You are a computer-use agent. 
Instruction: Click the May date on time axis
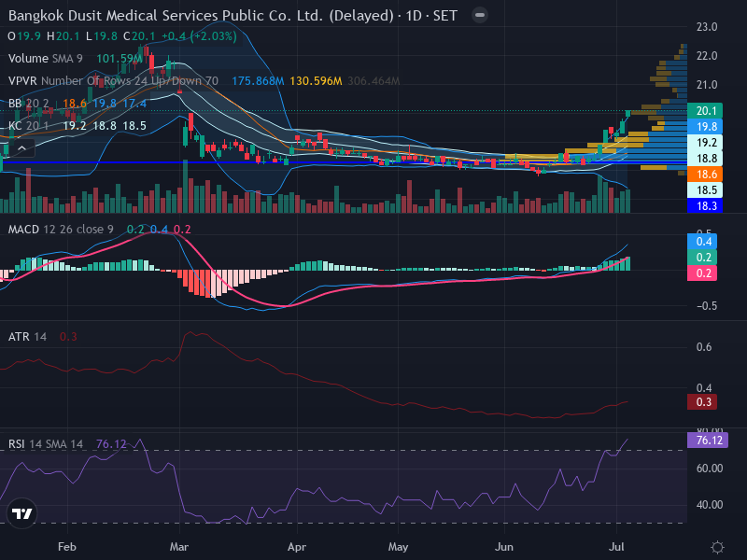tap(399, 547)
